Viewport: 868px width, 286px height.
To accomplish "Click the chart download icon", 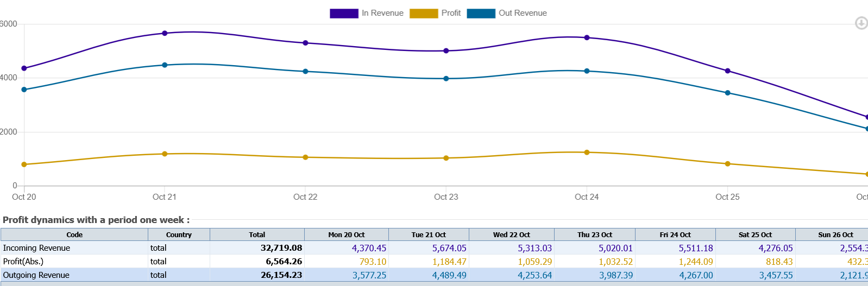I will (861, 23).
